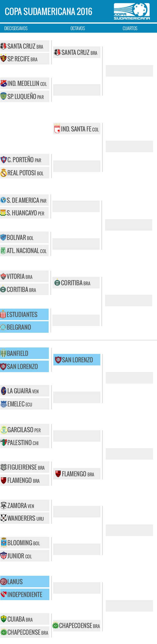Click the Copa Sudamericana logo in header
This screenshot has height=644, width=157.
pyautogui.click(x=132, y=11)
